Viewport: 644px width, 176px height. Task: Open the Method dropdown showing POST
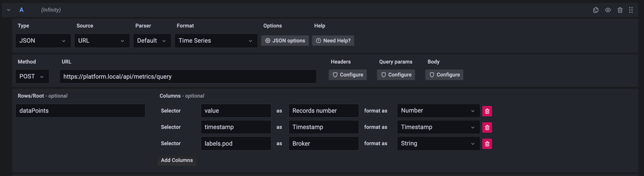click(32, 76)
